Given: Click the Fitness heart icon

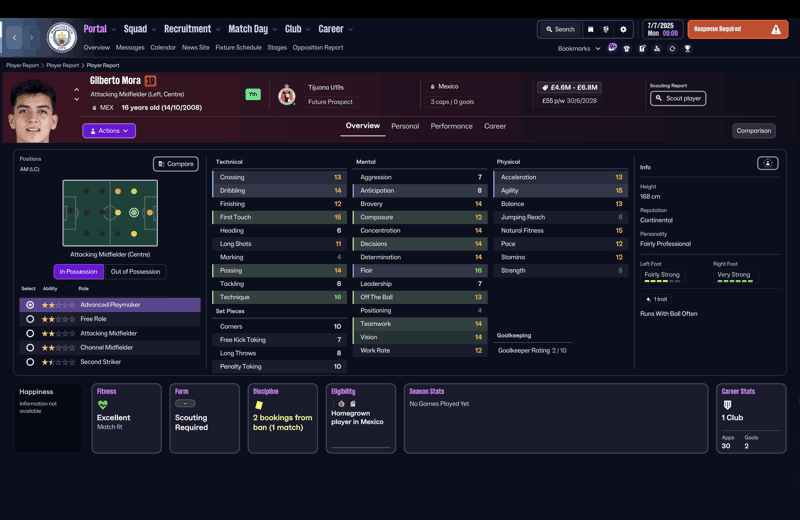Looking at the screenshot, I should coord(103,405).
